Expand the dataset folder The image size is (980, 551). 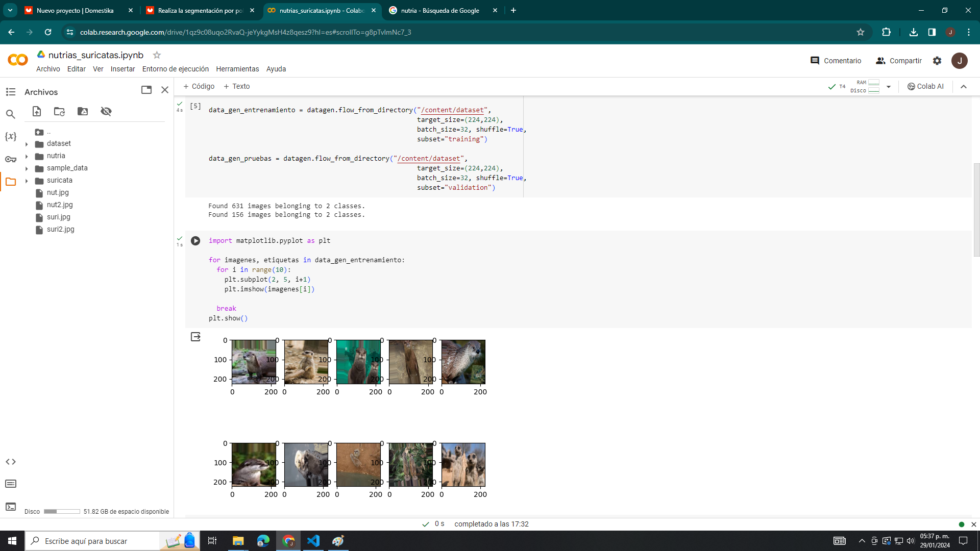27,144
